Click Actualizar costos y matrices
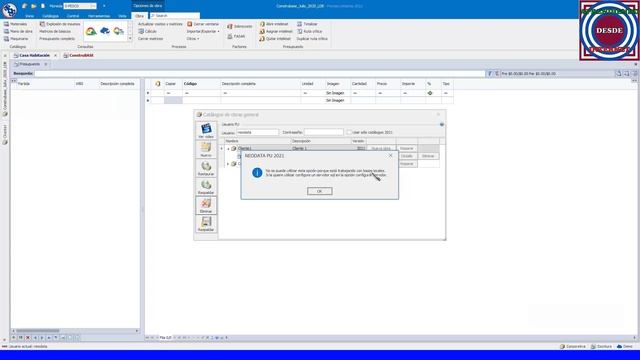This screenshot has width=640, height=360. tap(160, 24)
